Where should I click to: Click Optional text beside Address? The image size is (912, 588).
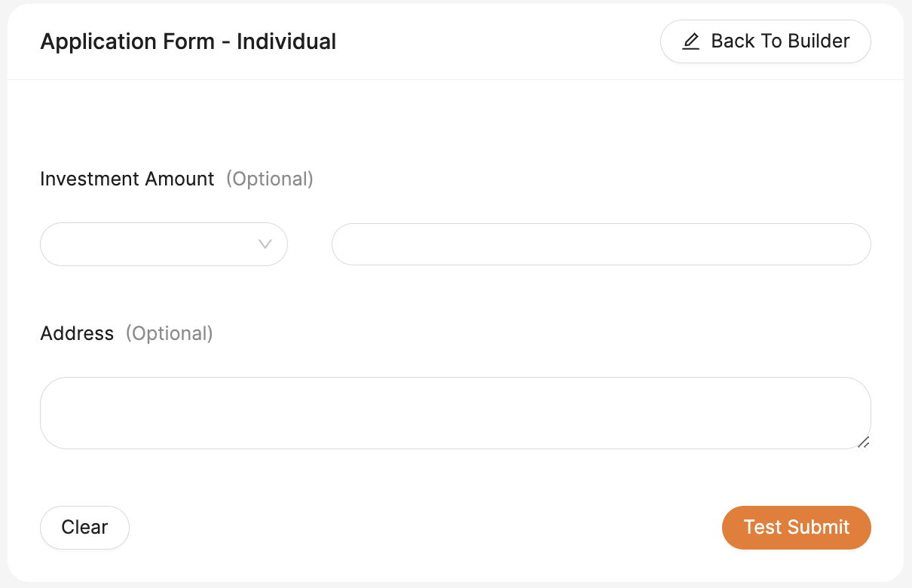tap(170, 334)
